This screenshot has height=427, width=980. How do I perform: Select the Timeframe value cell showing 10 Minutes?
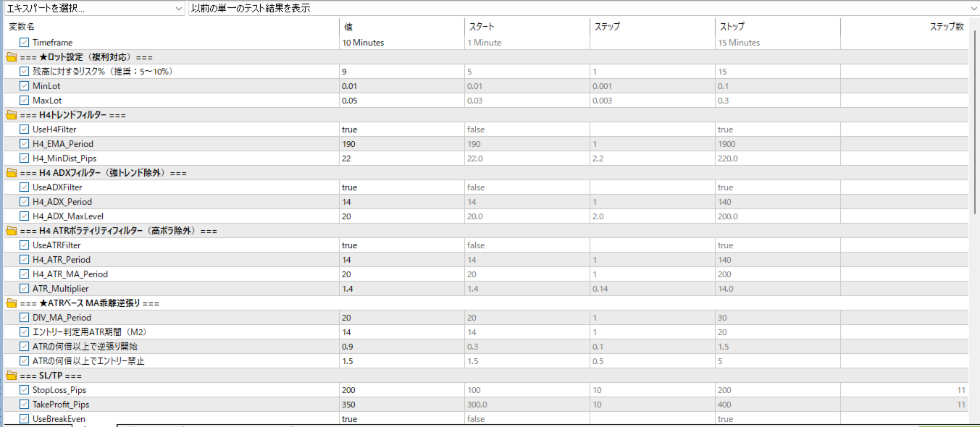click(x=401, y=43)
